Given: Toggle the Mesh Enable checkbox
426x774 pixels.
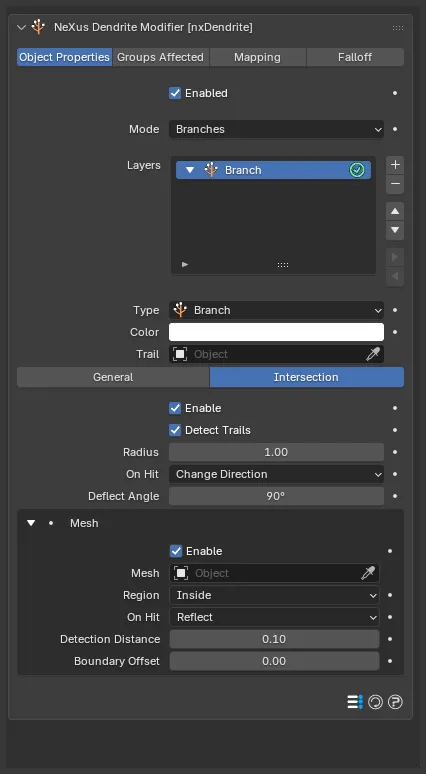Looking at the screenshot, I should [176, 551].
